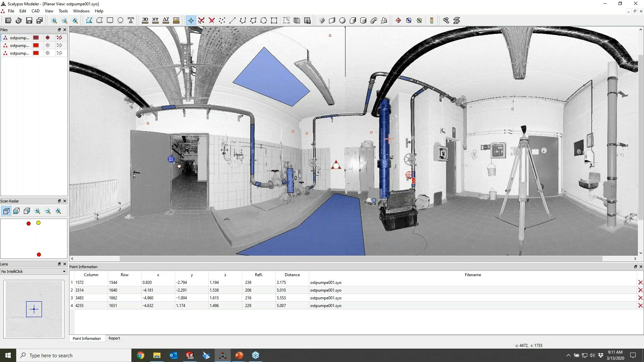Viewport: 644px width, 362px height.
Task: Switch to the Report tab
Action: coord(114,338)
